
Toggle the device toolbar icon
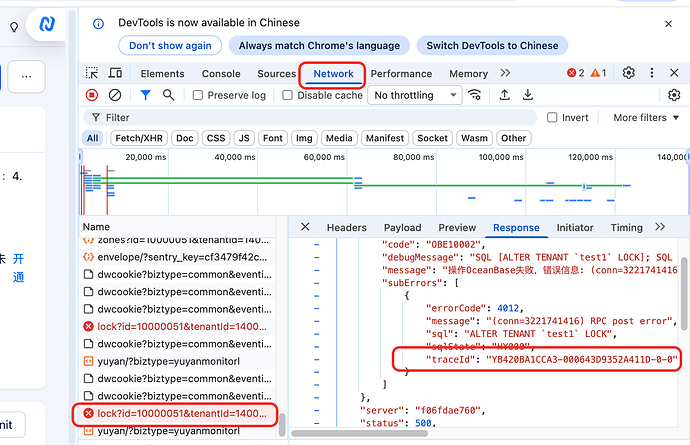point(116,73)
